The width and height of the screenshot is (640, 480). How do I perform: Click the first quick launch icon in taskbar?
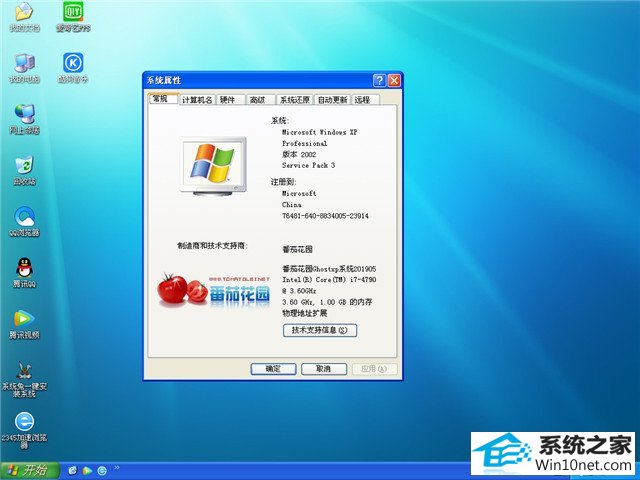73,471
